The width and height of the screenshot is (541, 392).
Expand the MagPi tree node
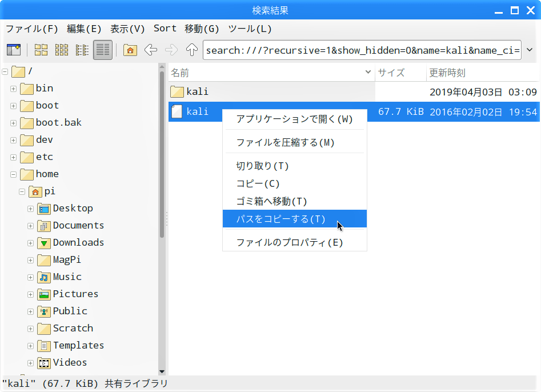pyautogui.click(x=30, y=260)
